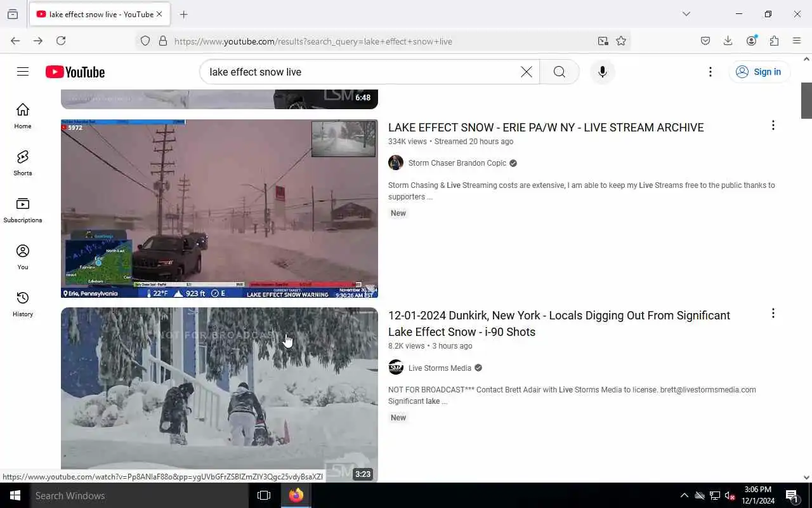
Task: Open the volume tray icon
Action: (730, 495)
